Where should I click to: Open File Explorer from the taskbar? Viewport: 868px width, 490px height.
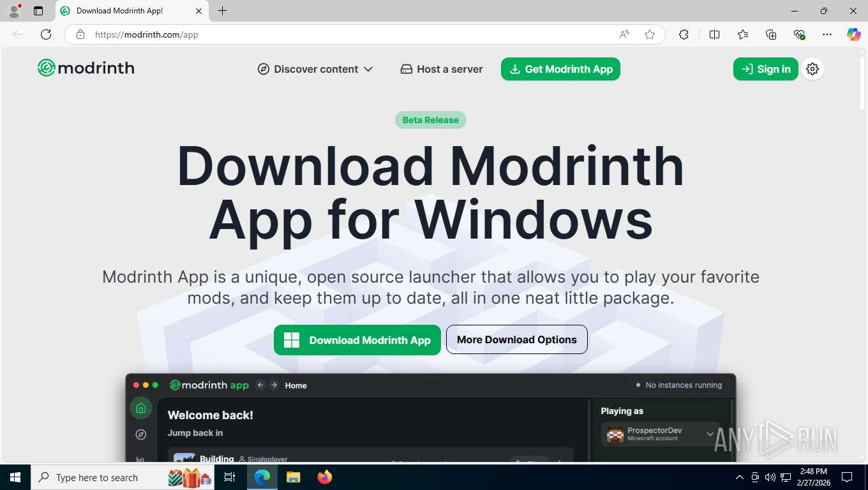[x=293, y=477]
